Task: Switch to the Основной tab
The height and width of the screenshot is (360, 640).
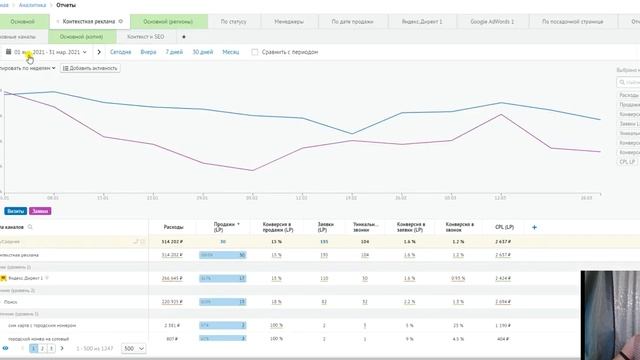Action: coord(23,22)
